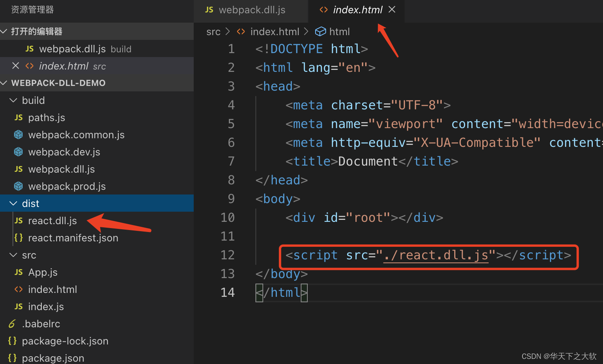Click JS icon beside App.js
603x364 pixels.
(18, 272)
